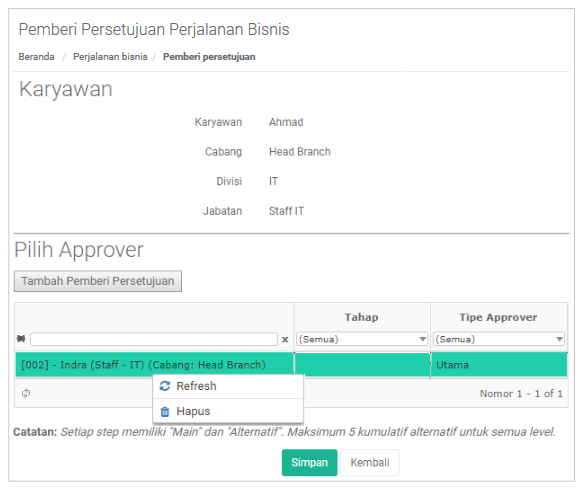This screenshot has height=488, width=584.
Task: Click the binoculars search icon in filter row
Action: [21, 339]
